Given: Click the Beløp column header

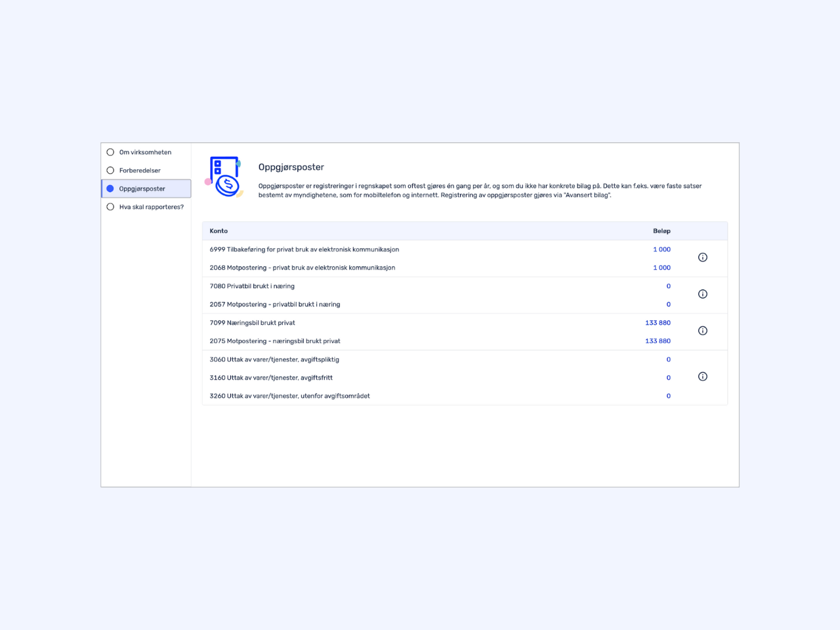Looking at the screenshot, I should [661, 231].
